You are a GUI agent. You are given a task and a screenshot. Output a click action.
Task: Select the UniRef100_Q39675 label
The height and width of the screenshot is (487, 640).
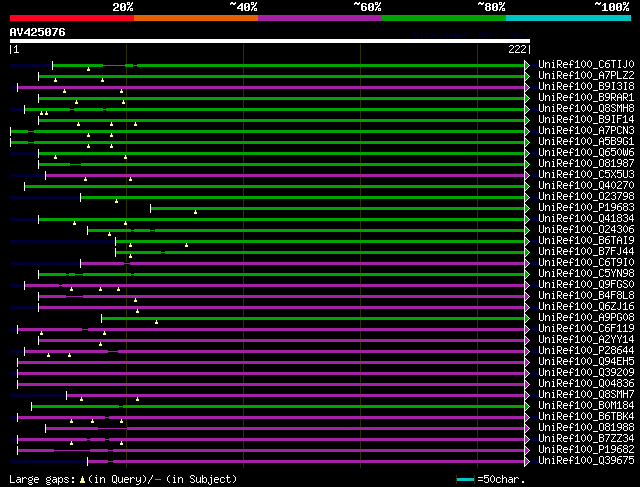(x=586, y=461)
